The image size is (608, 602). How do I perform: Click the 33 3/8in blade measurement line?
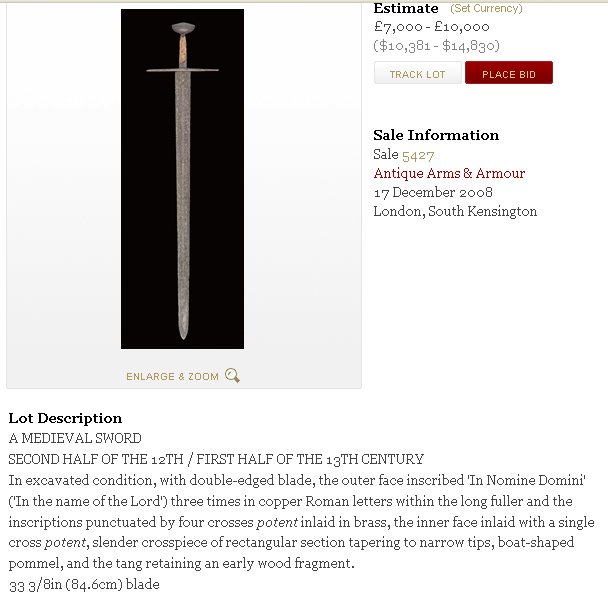point(84,585)
